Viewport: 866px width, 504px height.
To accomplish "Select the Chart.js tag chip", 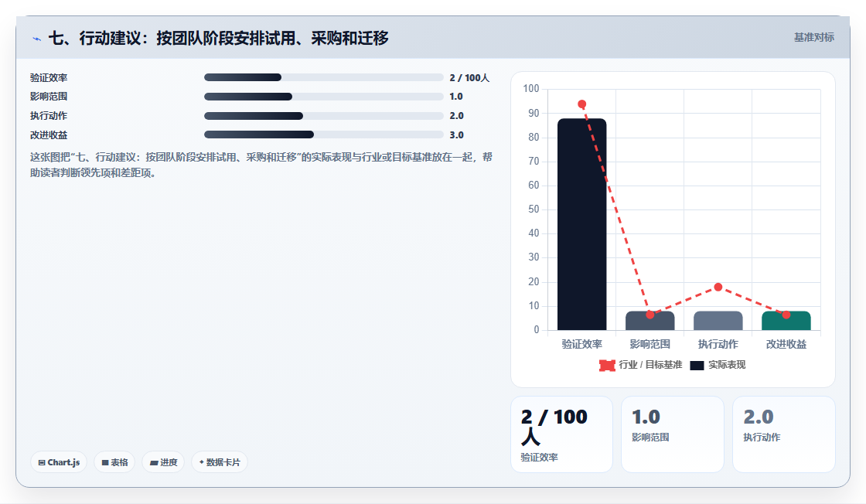I will point(59,462).
